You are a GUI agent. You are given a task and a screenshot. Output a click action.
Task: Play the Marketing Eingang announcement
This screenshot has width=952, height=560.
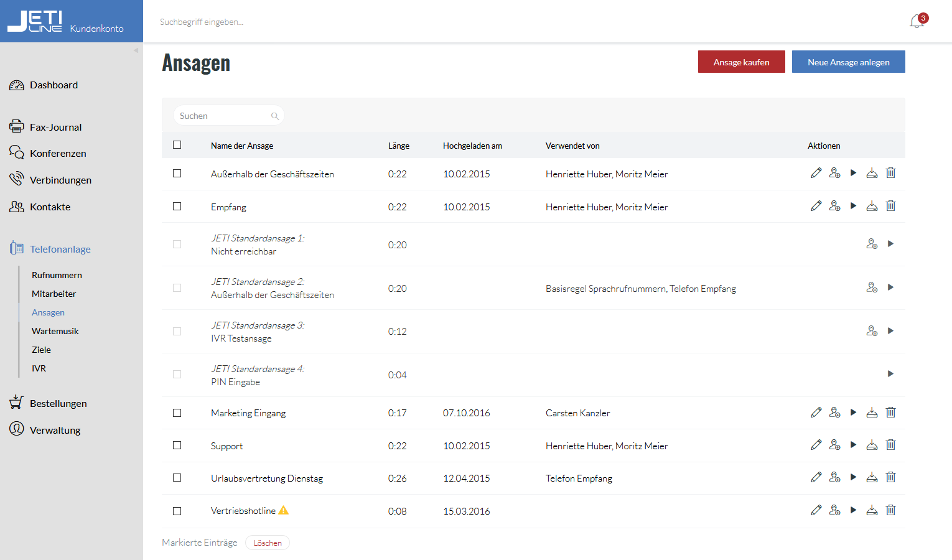coord(854,413)
